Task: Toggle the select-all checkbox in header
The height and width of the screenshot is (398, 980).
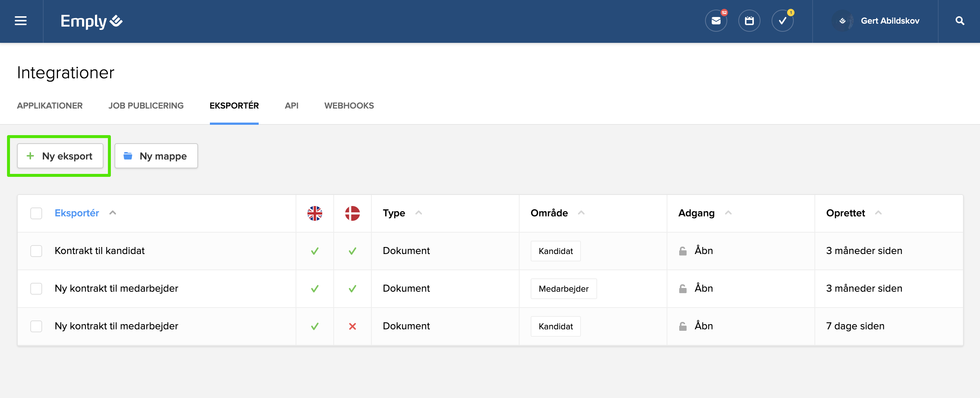Action: point(36,213)
